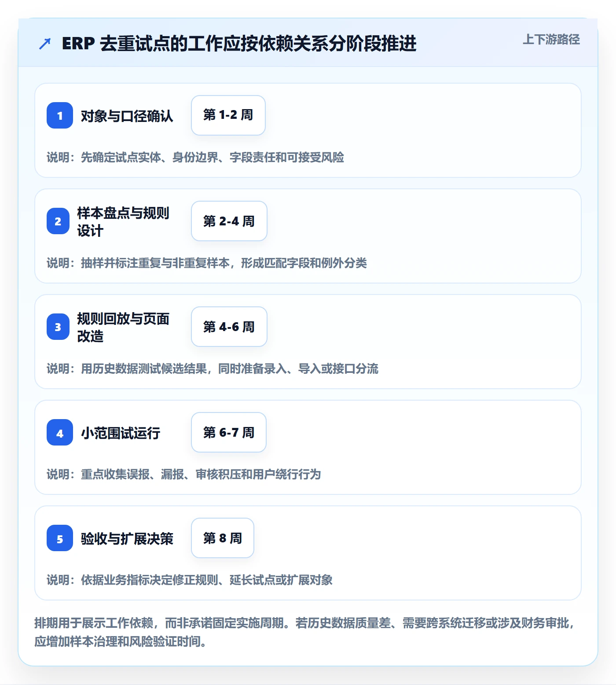Select the step 5 number badge
Screen dimensions: 616x685
click(x=60, y=538)
